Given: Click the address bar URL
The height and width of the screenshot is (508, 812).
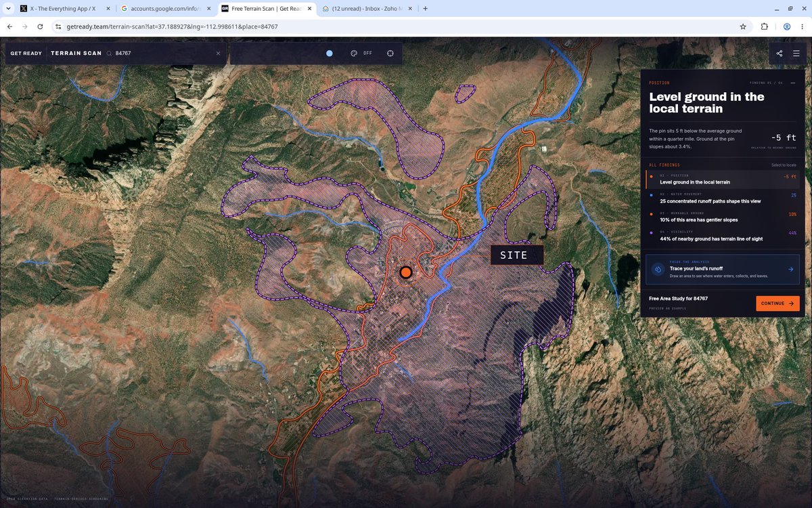Looking at the screenshot, I should (173, 26).
